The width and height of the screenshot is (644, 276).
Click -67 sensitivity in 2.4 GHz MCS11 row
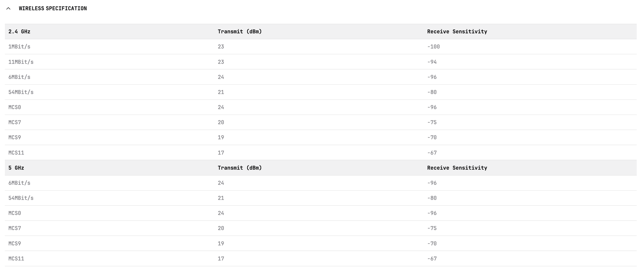tap(432, 153)
